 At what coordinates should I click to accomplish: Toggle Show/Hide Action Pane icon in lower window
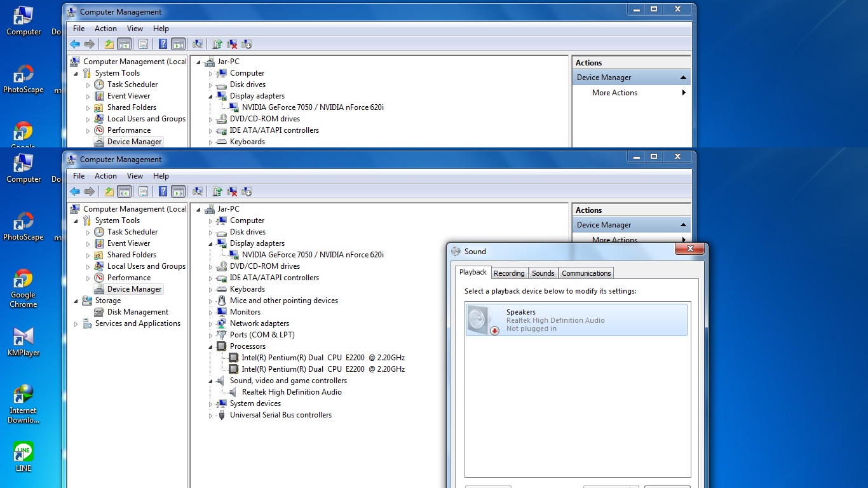click(179, 191)
